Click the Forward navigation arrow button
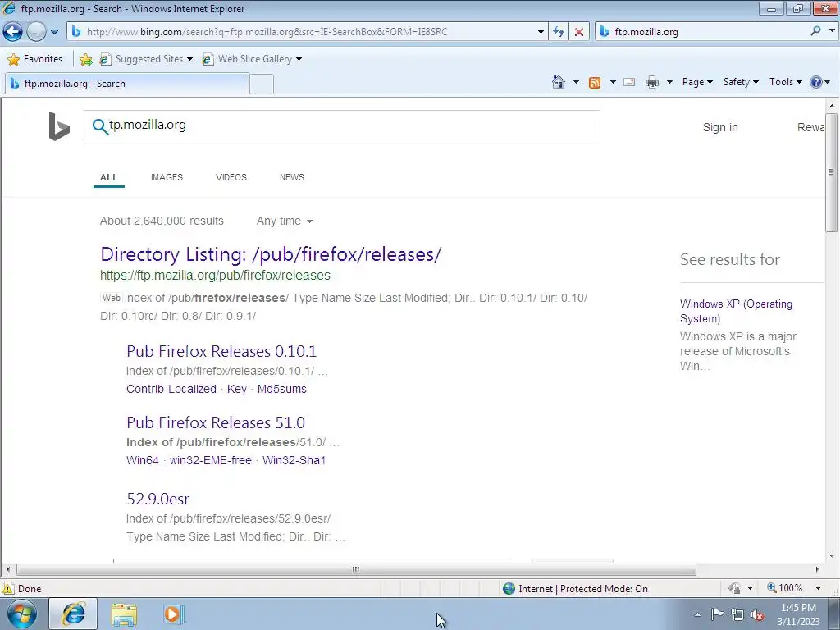The image size is (840, 630). coord(36,32)
